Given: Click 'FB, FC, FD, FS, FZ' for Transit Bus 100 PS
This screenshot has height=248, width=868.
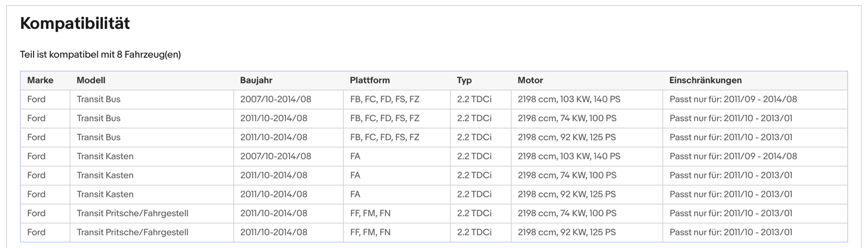Looking at the screenshot, I should [x=384, y=118].
